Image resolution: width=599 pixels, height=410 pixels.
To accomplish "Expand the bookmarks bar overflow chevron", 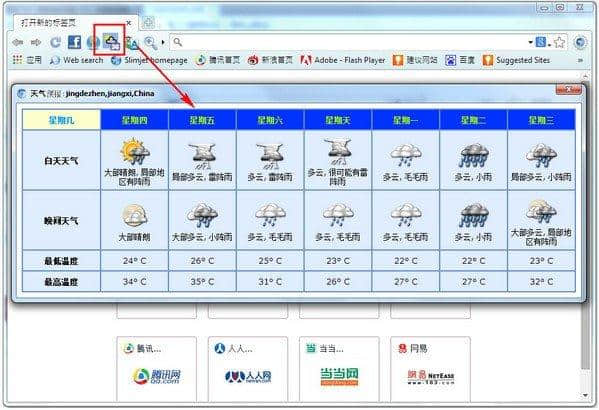I will tap(580, 60).
